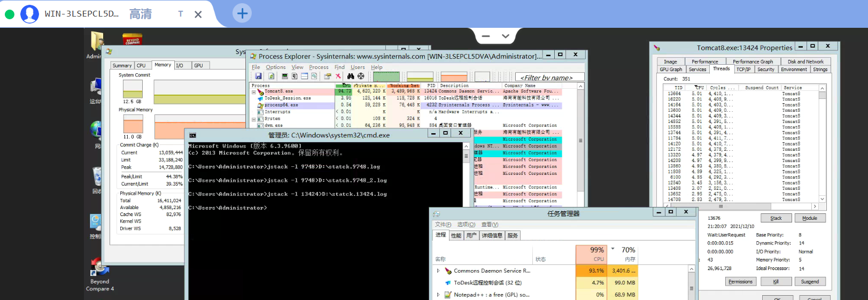The width and height of the screenshot is (868, 300).
Task: Click Notepad++ icon in Task Manager list
Action: (448, 295)
